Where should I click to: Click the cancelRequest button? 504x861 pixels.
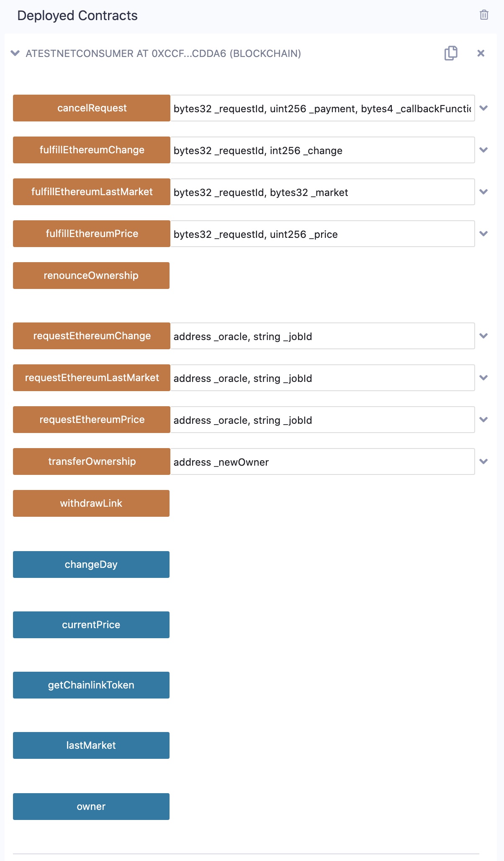[92, 108]
